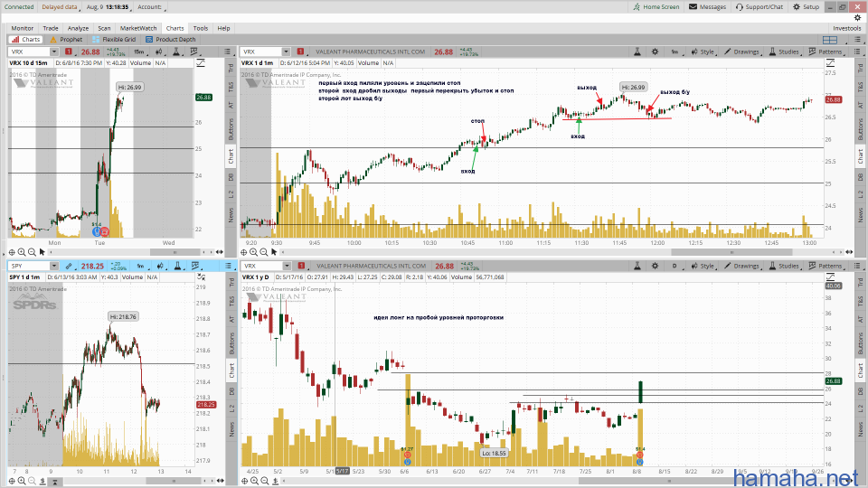Viewport: 868px width, 488px height.
Task: Open Drawings menu in top-right chart
Action: [x=742, y=52]
